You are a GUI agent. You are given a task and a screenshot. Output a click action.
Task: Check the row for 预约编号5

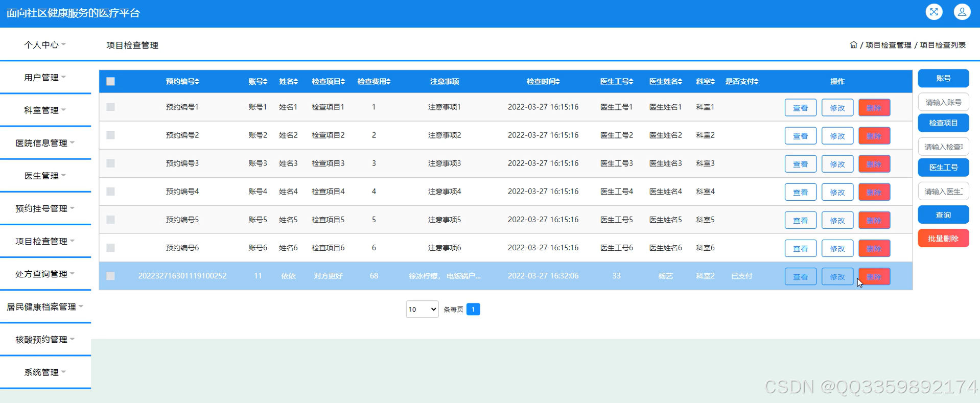[110, 220]
